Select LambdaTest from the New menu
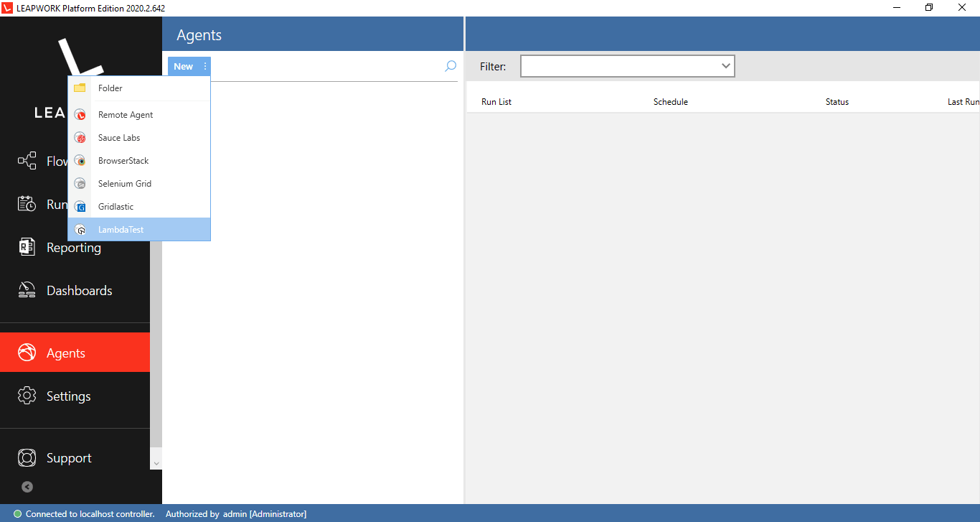The height and width of the screenshot is (522, 980). [121, 230]
